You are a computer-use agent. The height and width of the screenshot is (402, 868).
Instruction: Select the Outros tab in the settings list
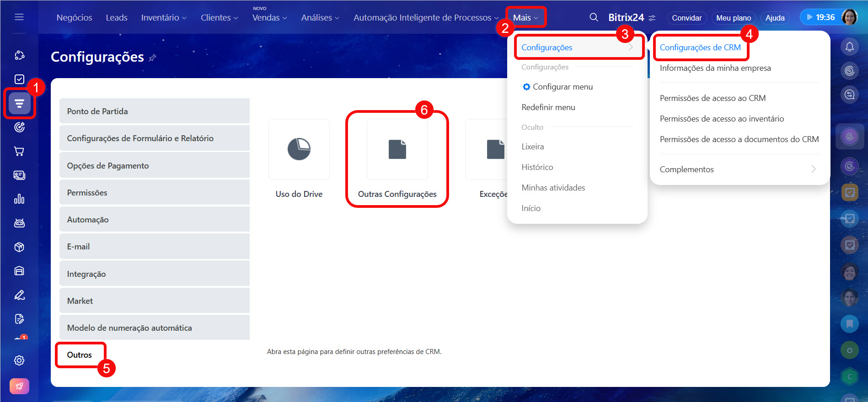(80, 355)
